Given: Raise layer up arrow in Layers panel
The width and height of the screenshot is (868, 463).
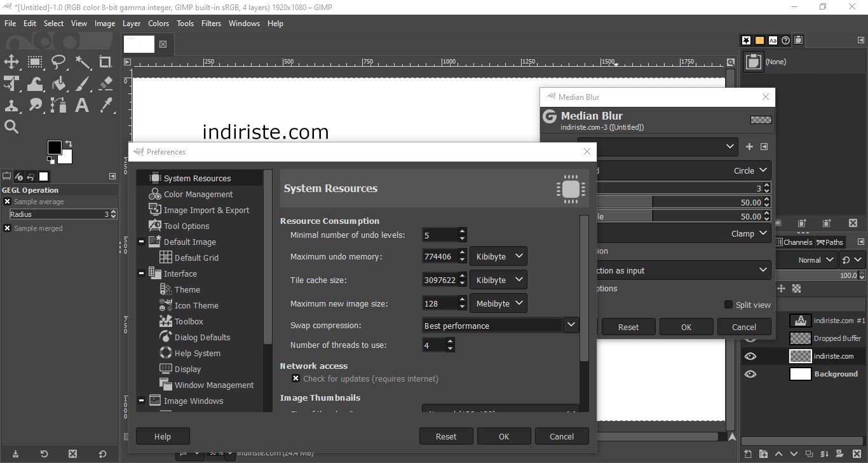Looking at the screenshot, I should 778,454.
